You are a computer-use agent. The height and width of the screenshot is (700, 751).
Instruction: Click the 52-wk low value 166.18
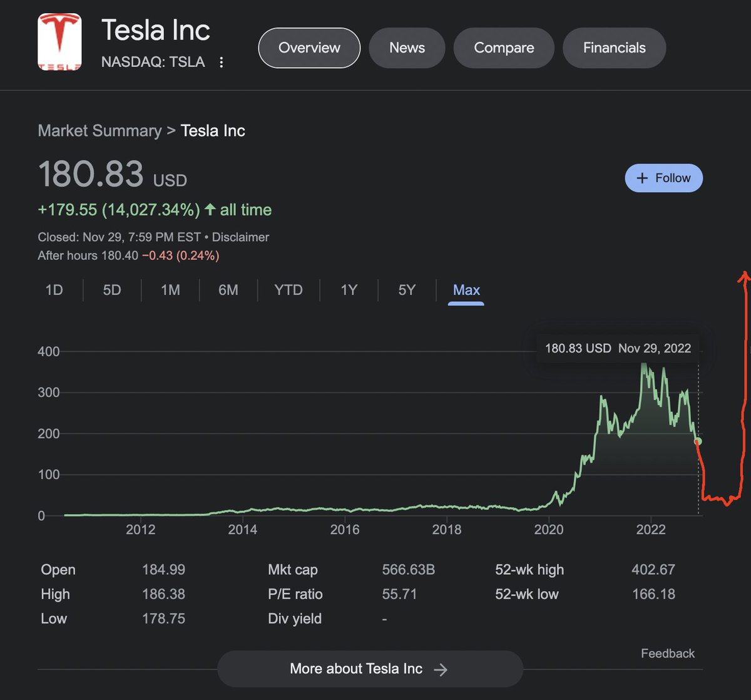point(653,594)
